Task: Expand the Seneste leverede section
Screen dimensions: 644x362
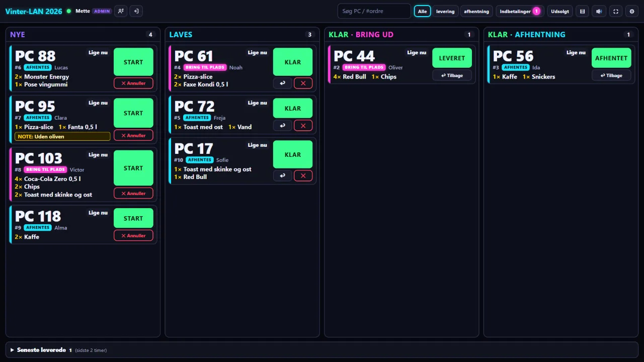Action: click(322, 350)
